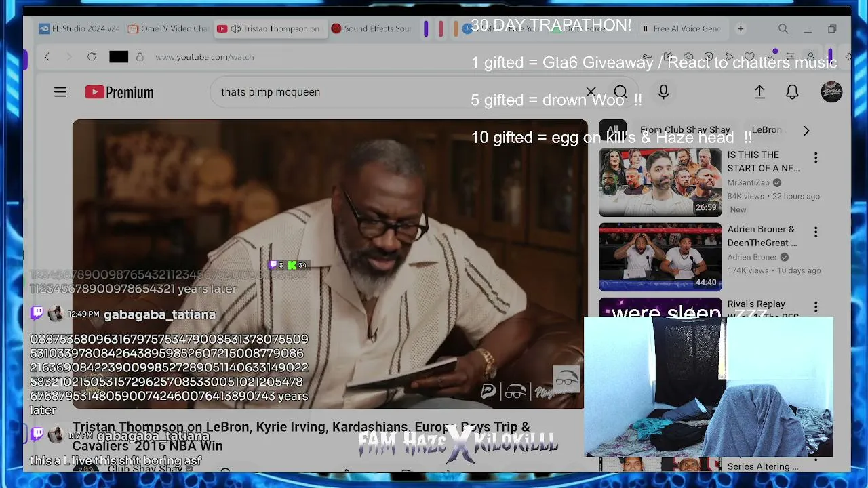Image resolution: width=868 pixels, height=488 pixels.
Task: Open options menu for Adrien Broner video
Action: [816, 232]
